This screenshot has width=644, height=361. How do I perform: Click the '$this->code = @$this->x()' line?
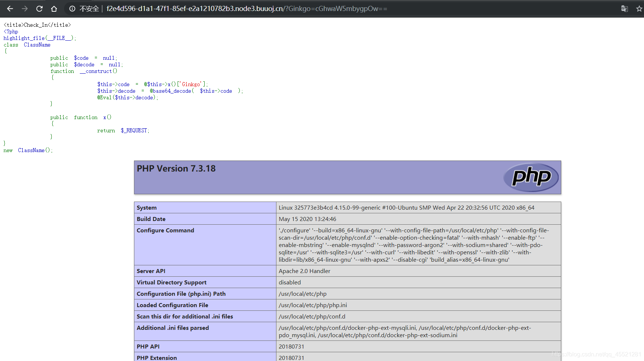(153, 84)
